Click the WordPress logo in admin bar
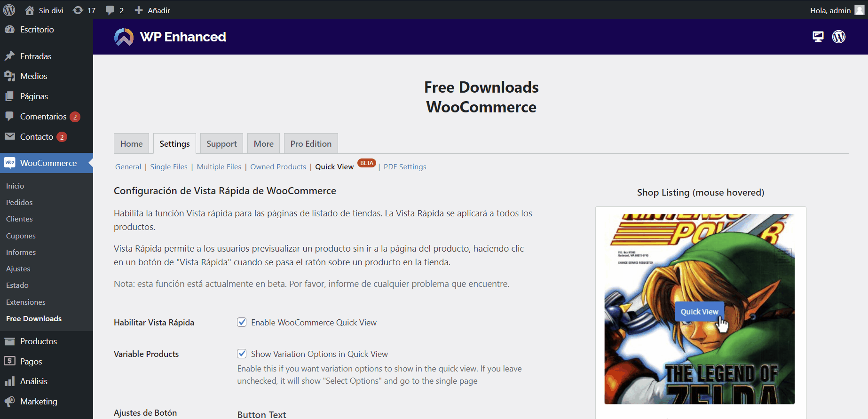This screenshot has height=419, width=868. [x=9, y=10]
